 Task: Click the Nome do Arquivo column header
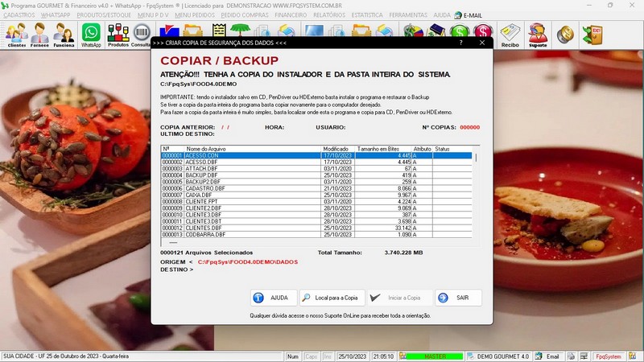point(253,149)
